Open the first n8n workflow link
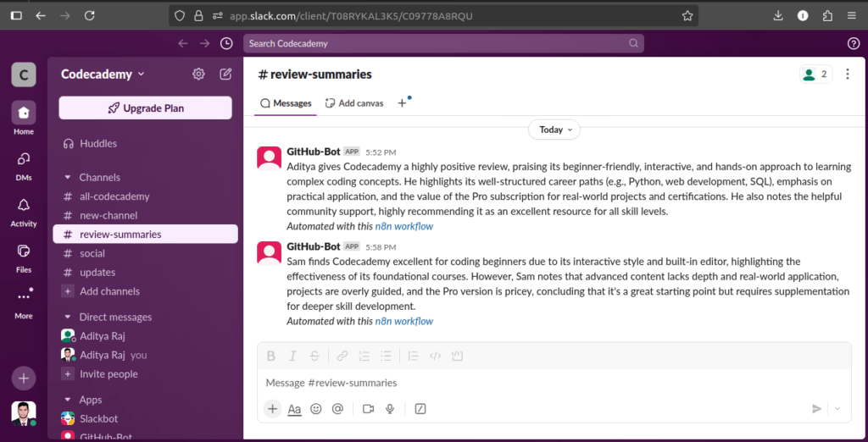Screen dimensions: 868x442 [x=403, y=226]
